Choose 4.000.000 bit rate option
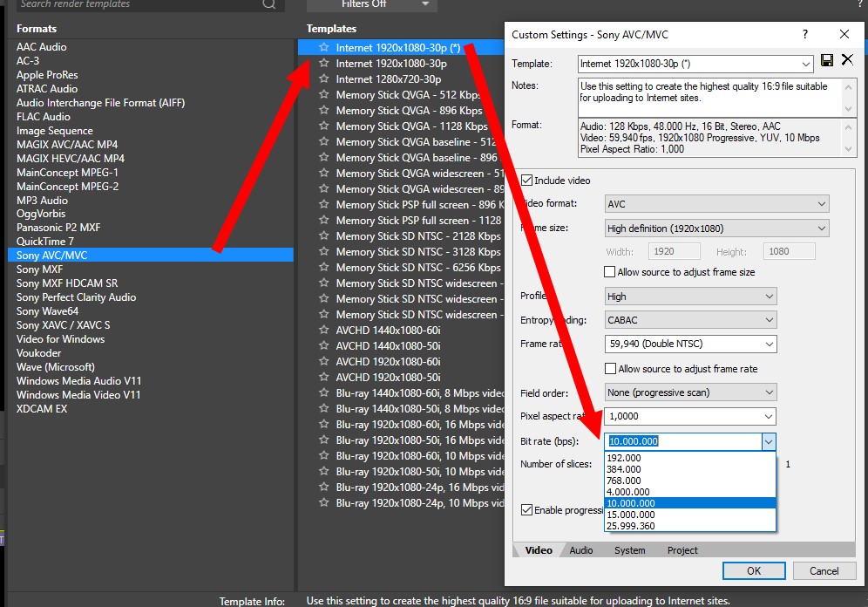Viewport: 868px width, 607px height. point(689,492)
